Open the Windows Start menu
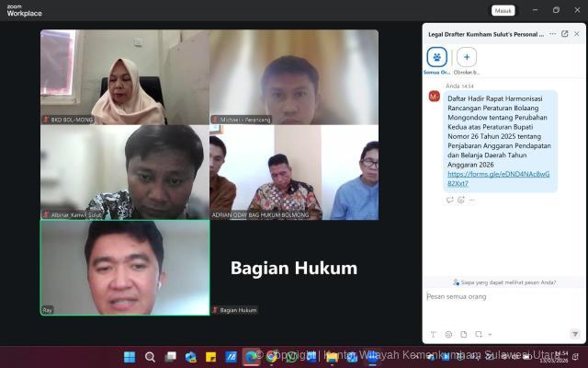 point(130,357)
